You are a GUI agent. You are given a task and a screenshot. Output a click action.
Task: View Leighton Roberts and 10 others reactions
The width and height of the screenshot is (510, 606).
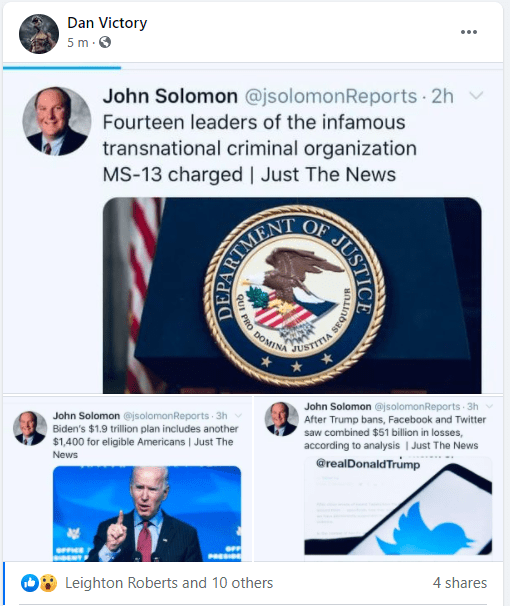click(x=169, y=583)
